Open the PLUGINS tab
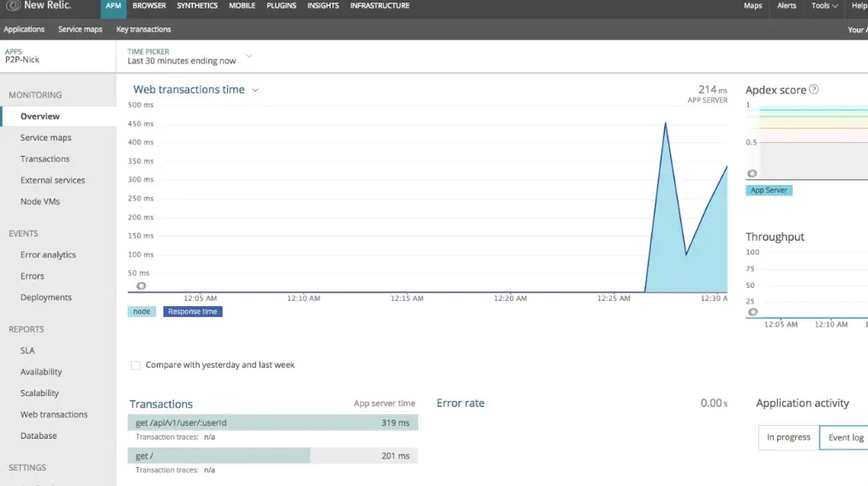Image resolution: width=868 pixels, height=486 pixels. click(281, 5)
